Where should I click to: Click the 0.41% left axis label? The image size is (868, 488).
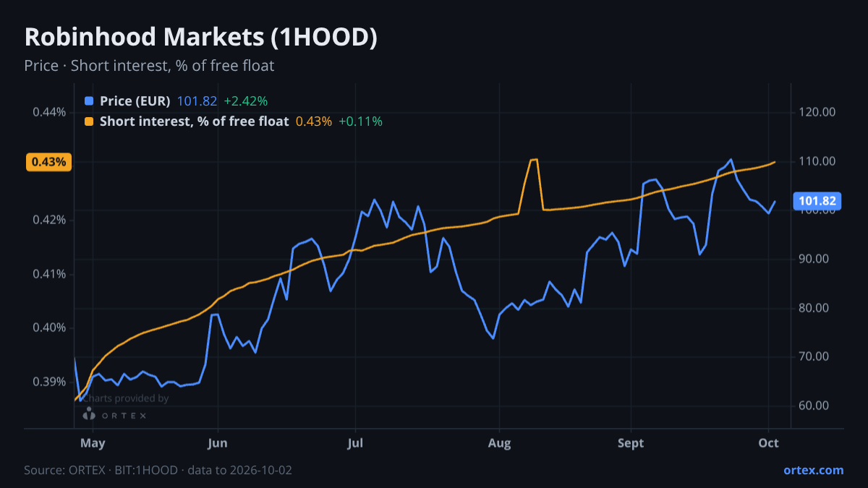click(49, 274)
